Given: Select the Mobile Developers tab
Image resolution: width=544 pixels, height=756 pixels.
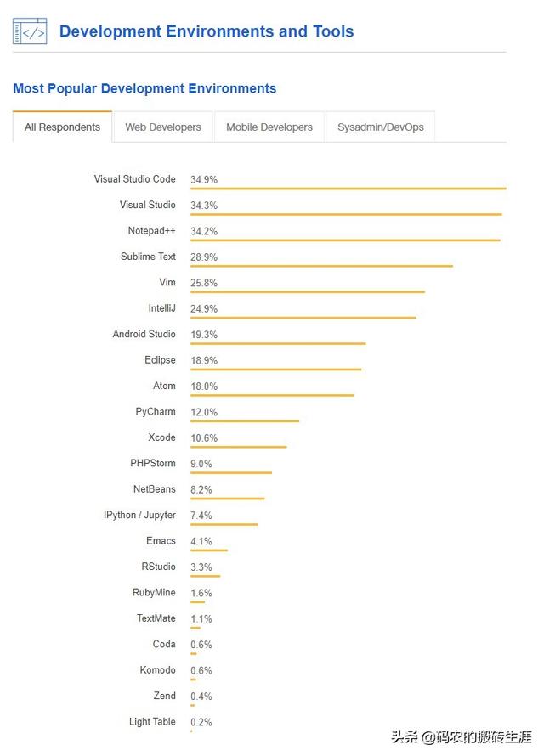Looking at the screenshot, I should [269, 127].
